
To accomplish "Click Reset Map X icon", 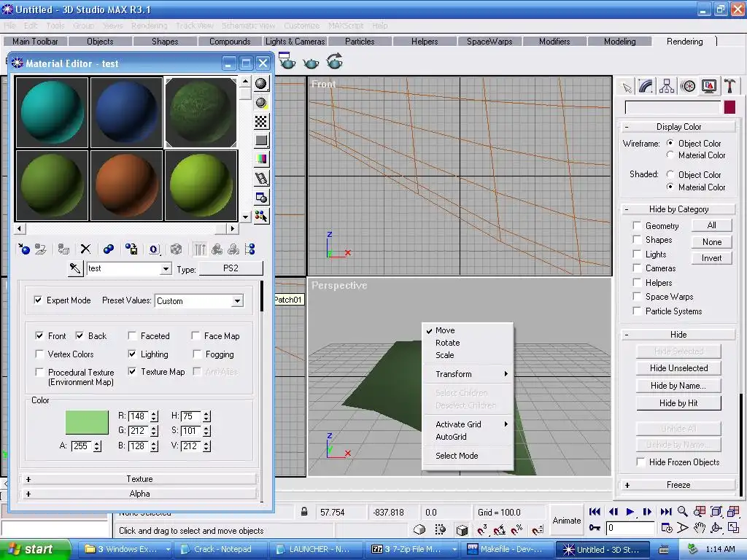I will (x=85, y=249).
